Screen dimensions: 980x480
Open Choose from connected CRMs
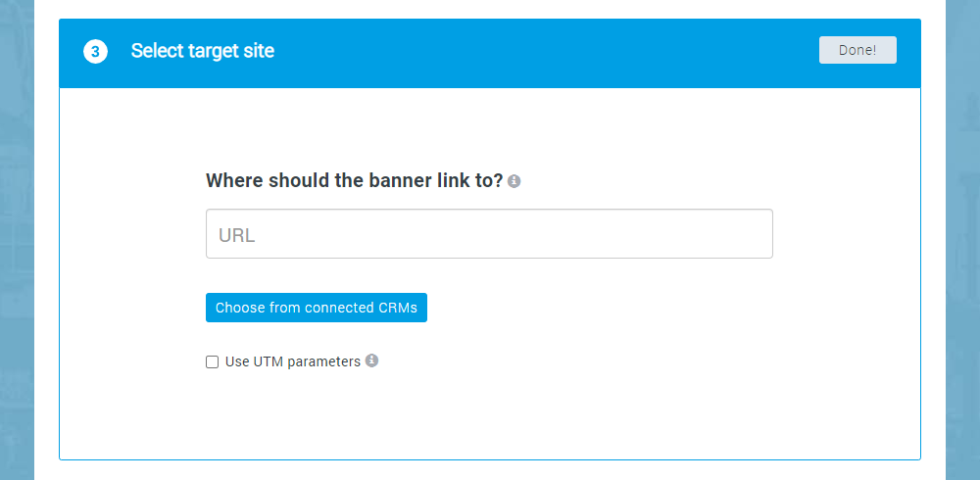click(x=316, y=308)
